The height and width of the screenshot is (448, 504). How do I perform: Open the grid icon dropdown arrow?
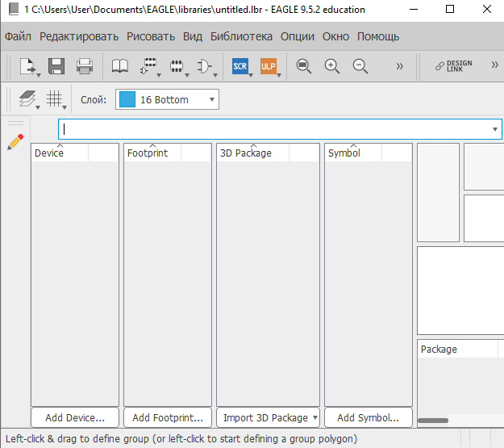point(65,107)
